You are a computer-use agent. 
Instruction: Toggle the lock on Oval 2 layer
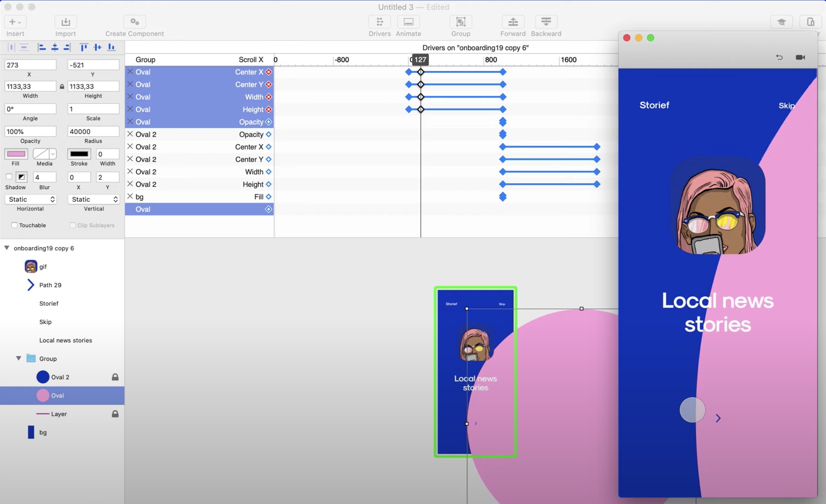[x=115, y=377]
